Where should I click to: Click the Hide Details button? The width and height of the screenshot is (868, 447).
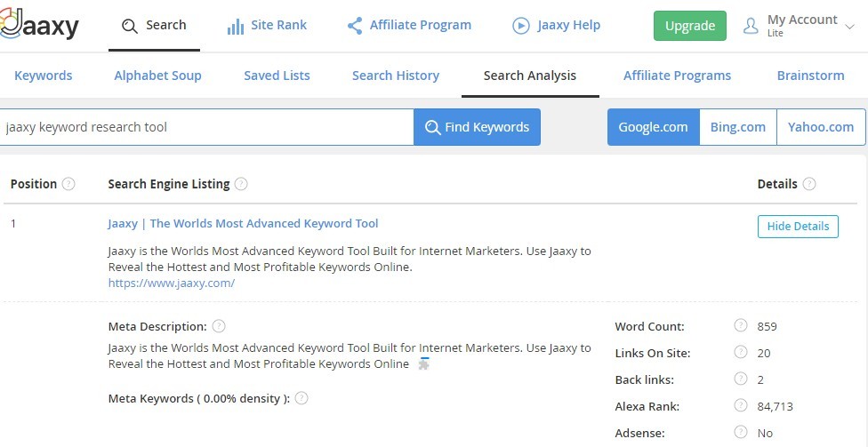click(798, 227)
